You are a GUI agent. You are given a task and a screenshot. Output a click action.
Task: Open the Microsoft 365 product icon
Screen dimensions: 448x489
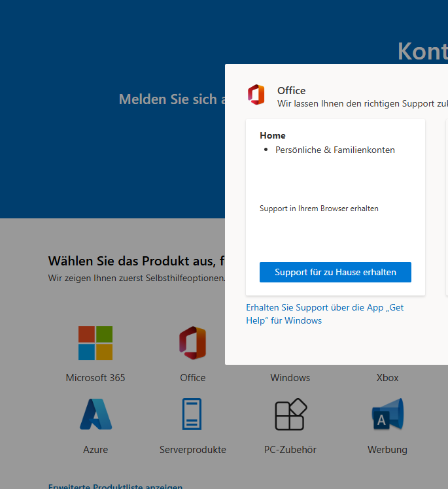coord(95,343)
